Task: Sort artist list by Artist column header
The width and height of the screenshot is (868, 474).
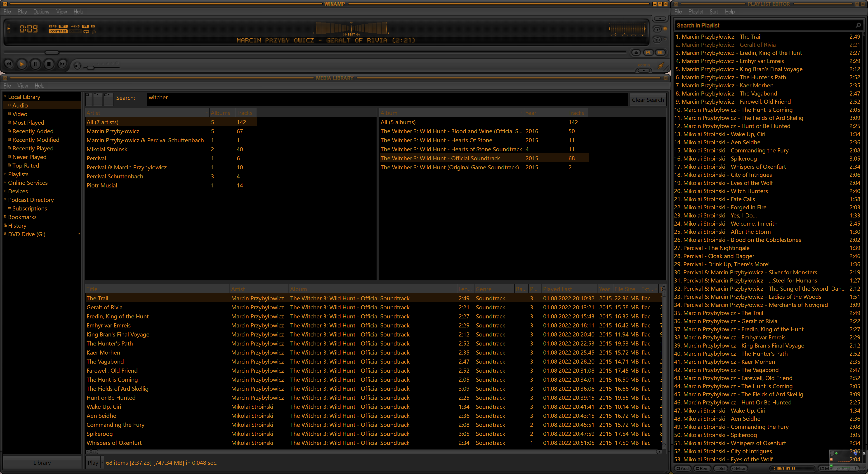Action: pyautogui.click(x=147, y=113)
